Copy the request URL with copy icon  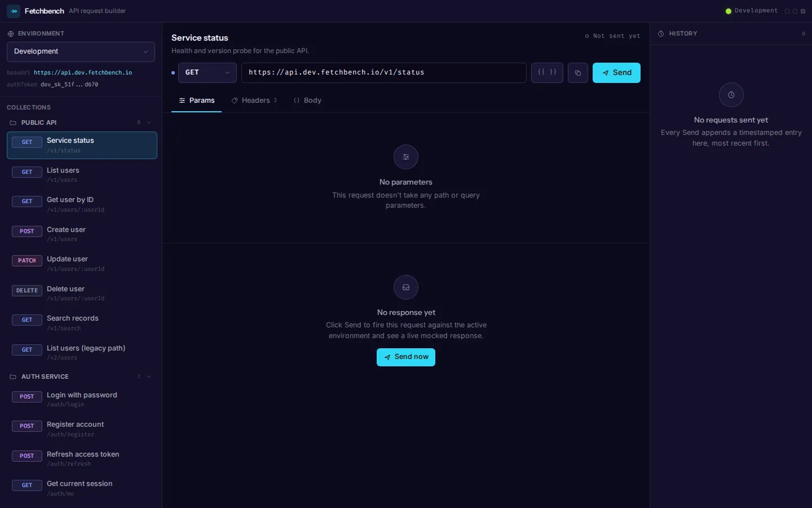tap(578, 73)
